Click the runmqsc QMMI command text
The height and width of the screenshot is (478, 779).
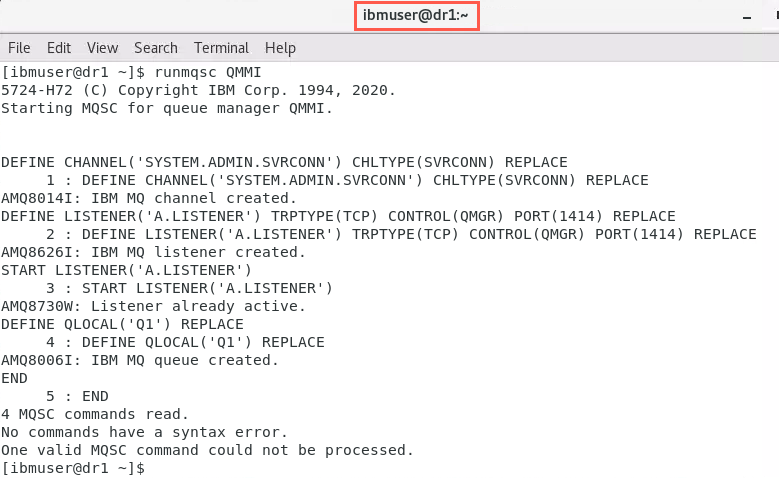pyautogui.click(x=208, y=72)
